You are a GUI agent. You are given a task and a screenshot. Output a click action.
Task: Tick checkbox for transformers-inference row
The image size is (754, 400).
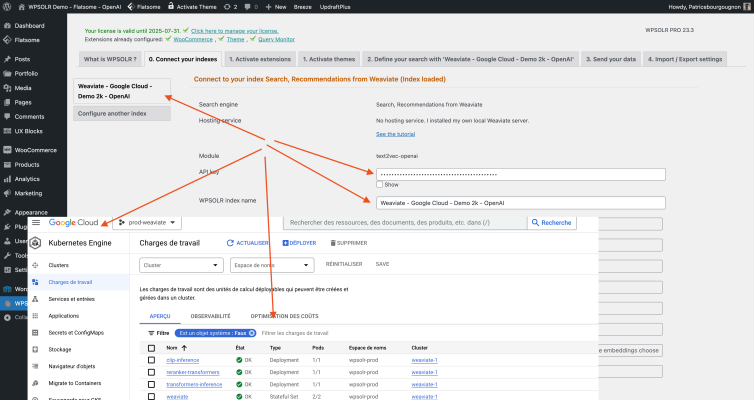point(151,385)
